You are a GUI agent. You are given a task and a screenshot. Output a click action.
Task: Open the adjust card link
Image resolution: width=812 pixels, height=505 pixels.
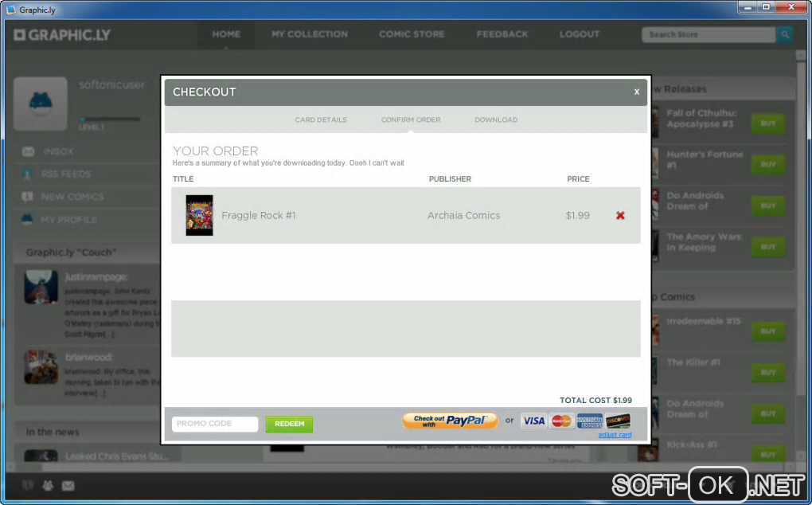(x=615, y=435)
